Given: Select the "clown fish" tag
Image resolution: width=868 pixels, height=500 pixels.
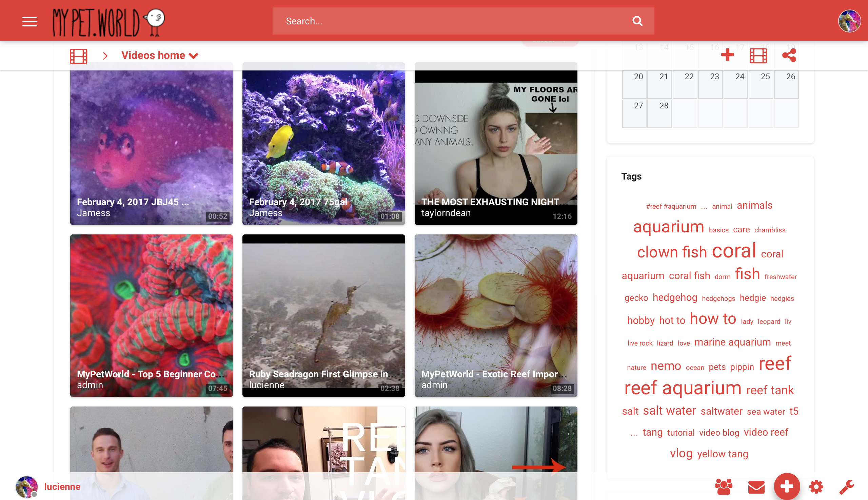Looking at the screenshot, I should (x=672, y=252).
